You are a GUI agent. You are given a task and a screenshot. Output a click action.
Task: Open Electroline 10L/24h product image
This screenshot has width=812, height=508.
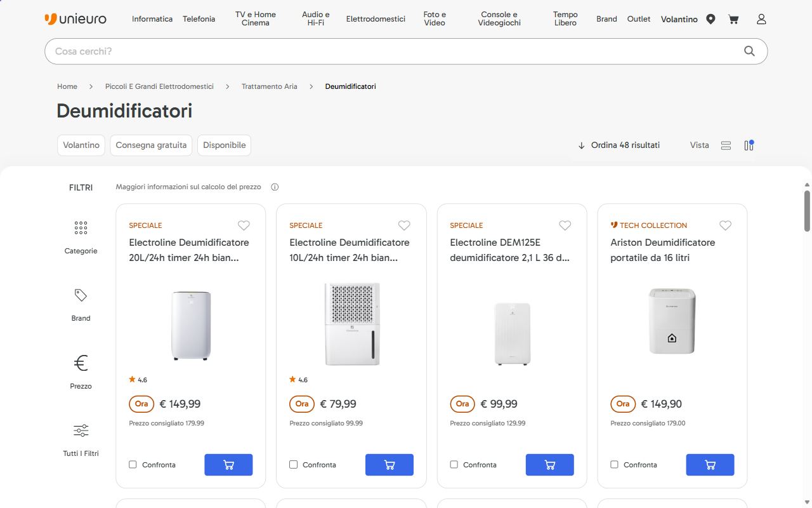[x=352, y=324]
